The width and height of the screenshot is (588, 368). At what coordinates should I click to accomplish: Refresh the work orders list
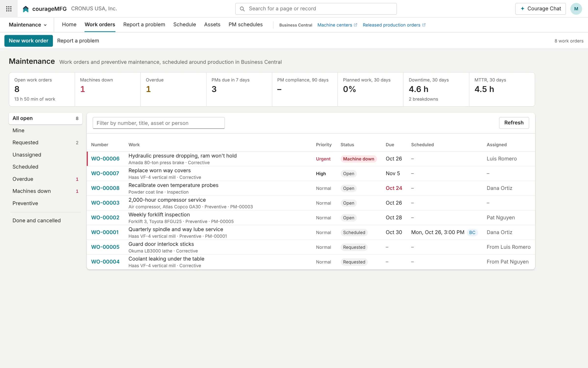[x=514, y=123]
